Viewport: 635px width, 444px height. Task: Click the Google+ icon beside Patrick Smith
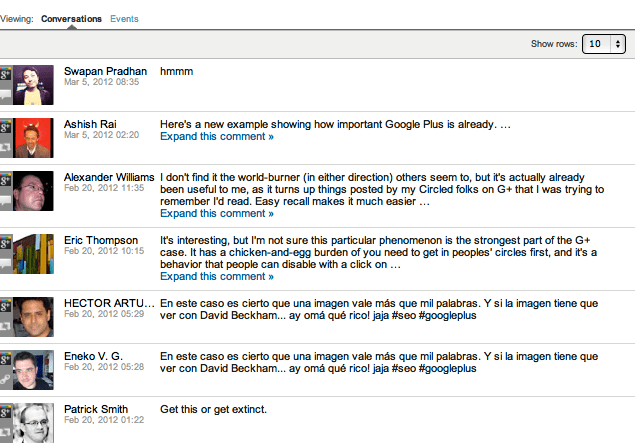click(6, 412)
